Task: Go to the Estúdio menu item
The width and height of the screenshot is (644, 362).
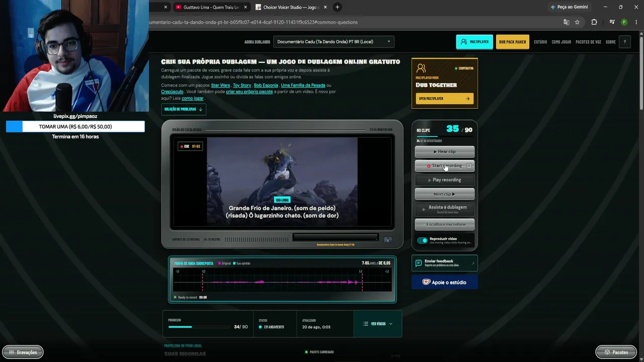Action: tap(540, 42)
